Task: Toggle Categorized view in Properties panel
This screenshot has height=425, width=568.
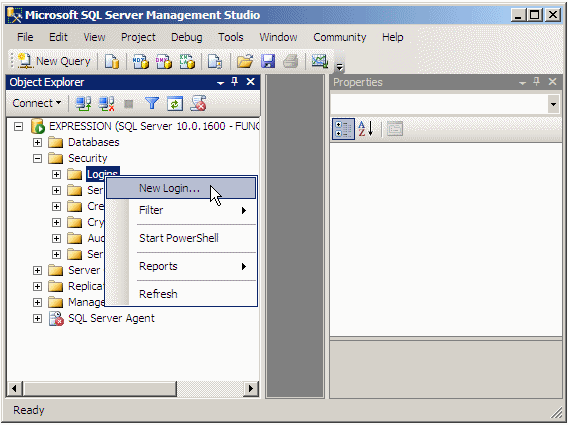Action: (343, 129)
